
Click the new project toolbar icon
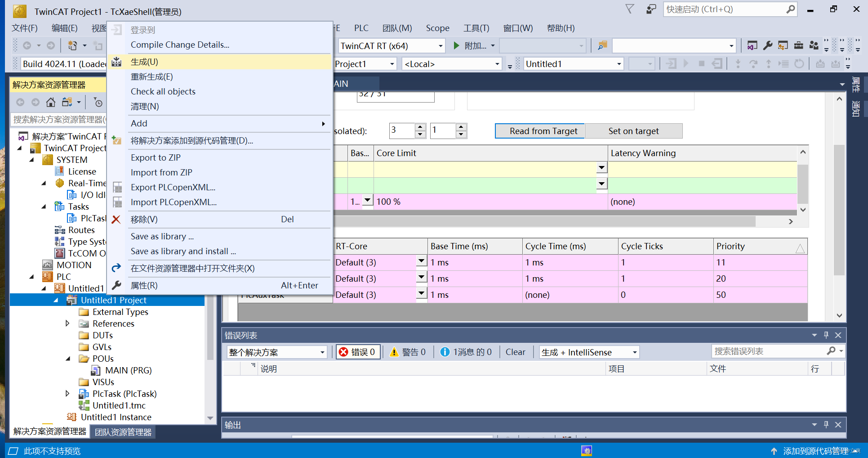[72, 45]
